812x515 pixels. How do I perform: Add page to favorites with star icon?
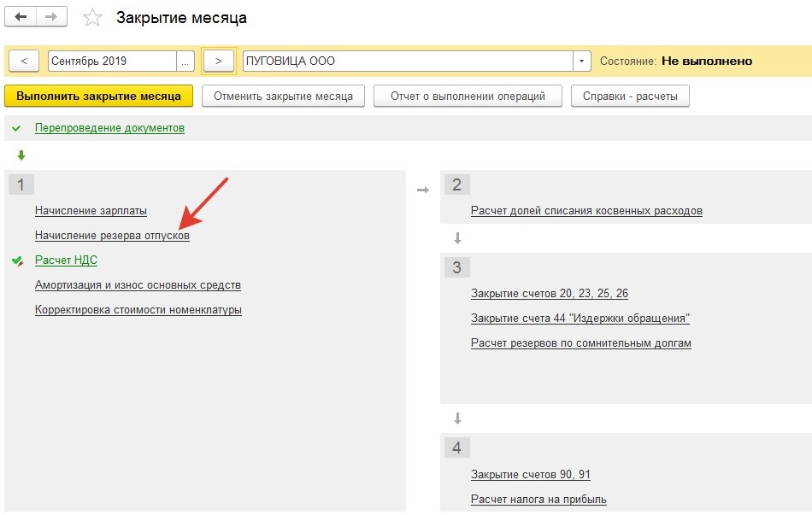pyautogui.click(x=92, y=18)
